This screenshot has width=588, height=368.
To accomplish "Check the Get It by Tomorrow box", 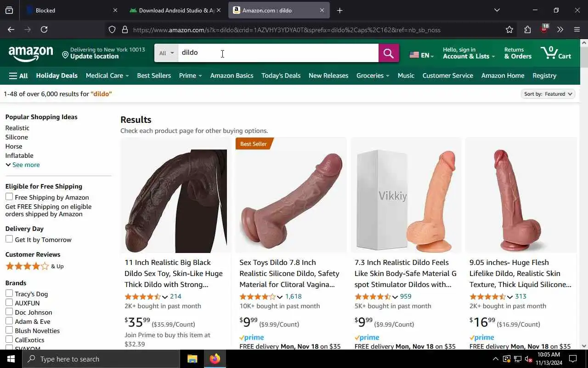I will 9,239.
